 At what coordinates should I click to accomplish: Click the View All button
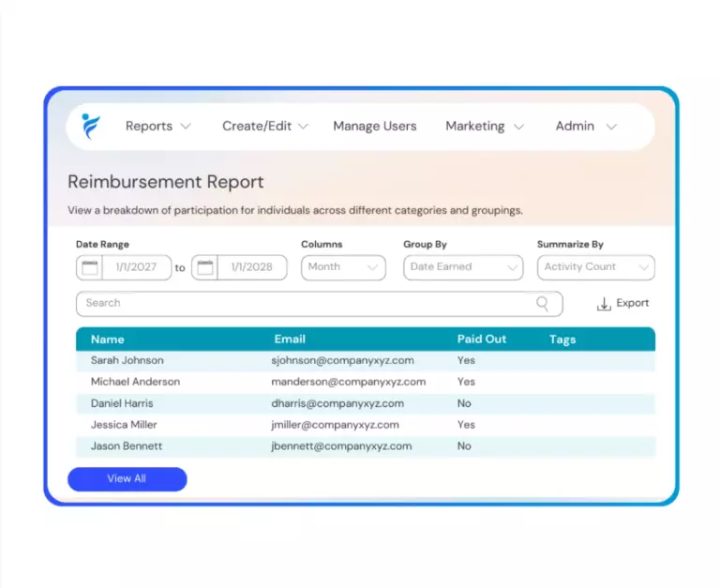pyautogui.click(x=127, y=479)
